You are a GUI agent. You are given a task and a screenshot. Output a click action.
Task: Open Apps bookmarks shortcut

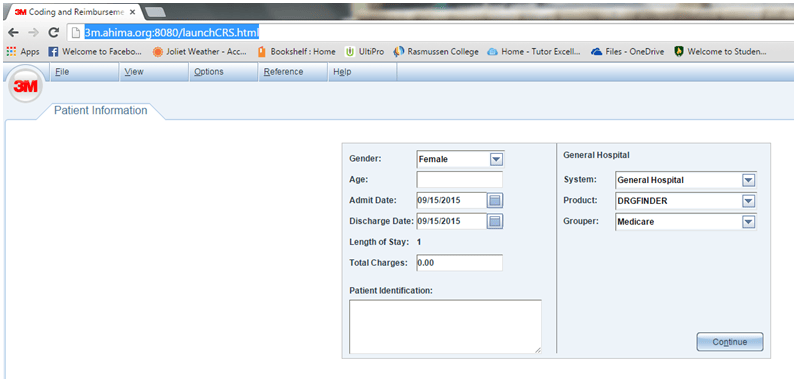[22, 52]
